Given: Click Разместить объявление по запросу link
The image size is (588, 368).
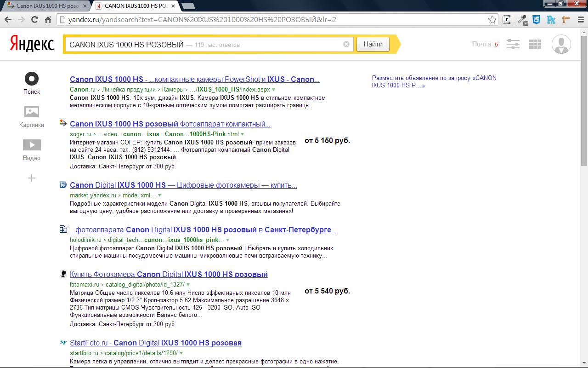Looking at the screenshot, I should pos(434,81).
